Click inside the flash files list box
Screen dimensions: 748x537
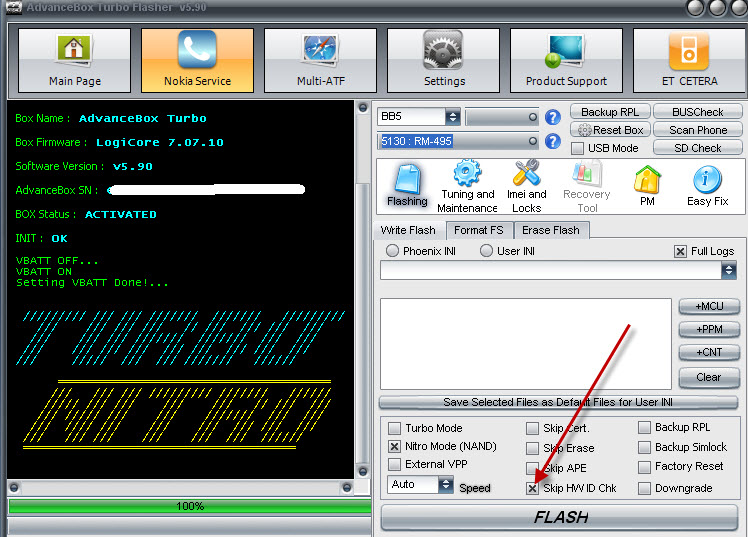point(526,344)
